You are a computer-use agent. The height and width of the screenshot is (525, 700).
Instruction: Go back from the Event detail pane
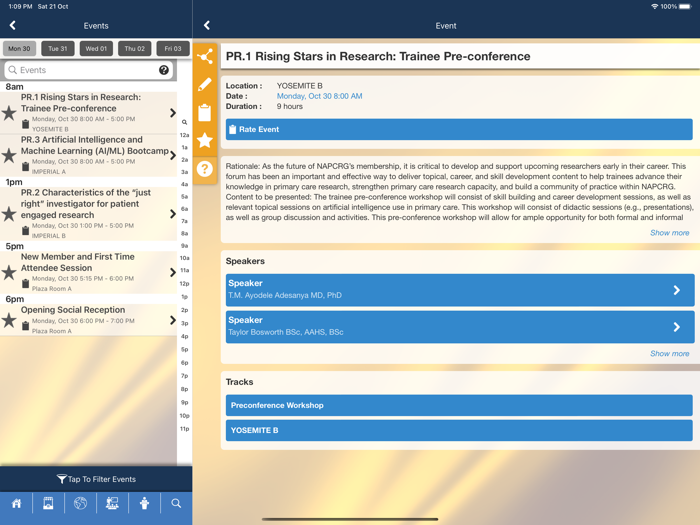pyautogui.click(x=207, y=25)
